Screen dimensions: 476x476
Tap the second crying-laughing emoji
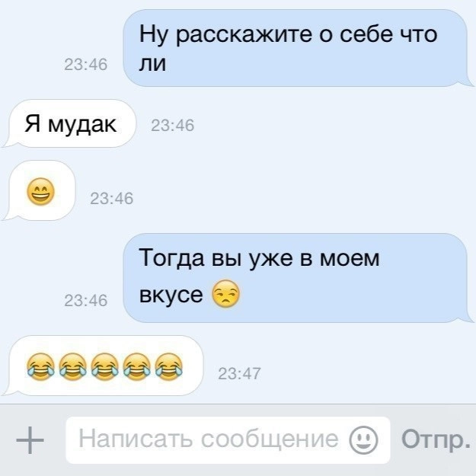click(73, 367)
